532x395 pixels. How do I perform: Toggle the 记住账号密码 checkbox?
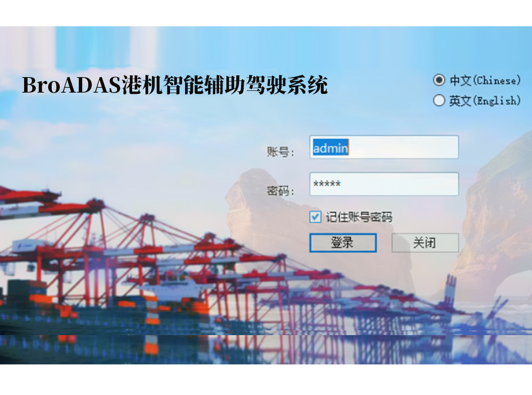pyautogui.click(x=315, y=217)
